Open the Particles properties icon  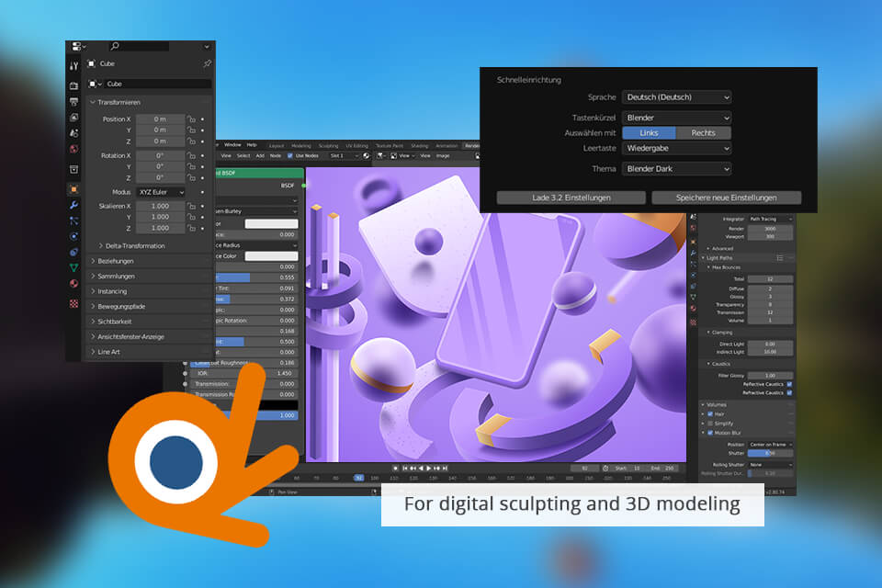pos(73,220)
